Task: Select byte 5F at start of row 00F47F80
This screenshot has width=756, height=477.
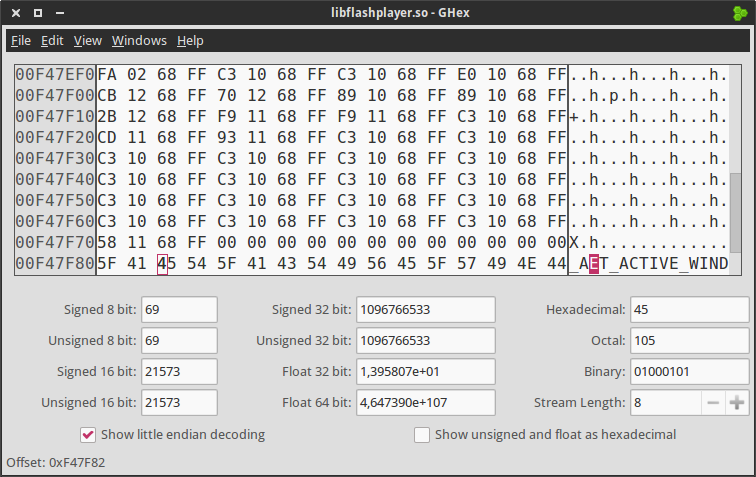Action: 107,264
